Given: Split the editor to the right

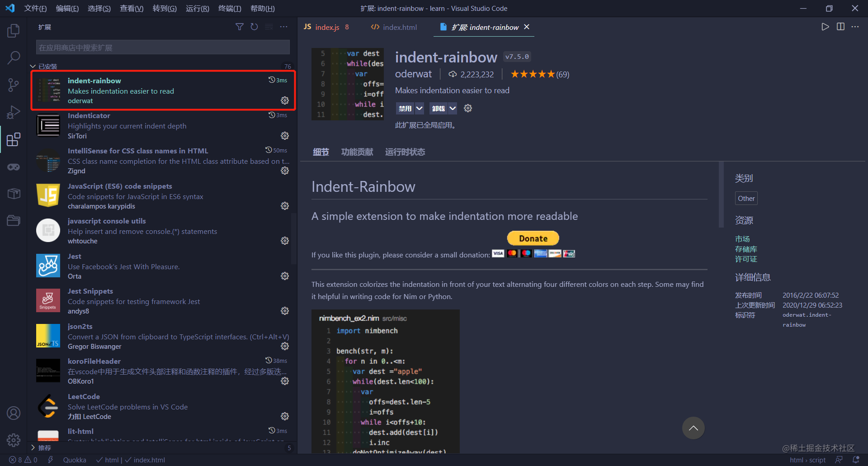Looking at the screenshot, I should [x=840, y=26].
